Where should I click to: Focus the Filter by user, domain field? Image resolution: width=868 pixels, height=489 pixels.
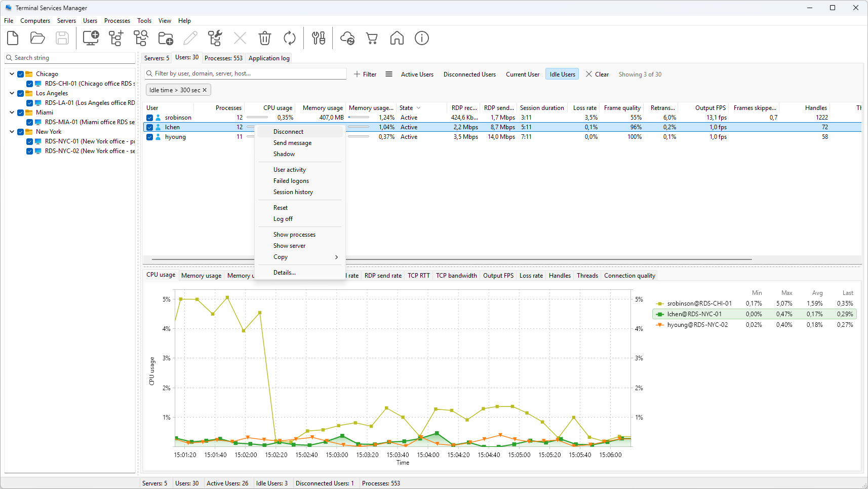[x=246, y=74]
